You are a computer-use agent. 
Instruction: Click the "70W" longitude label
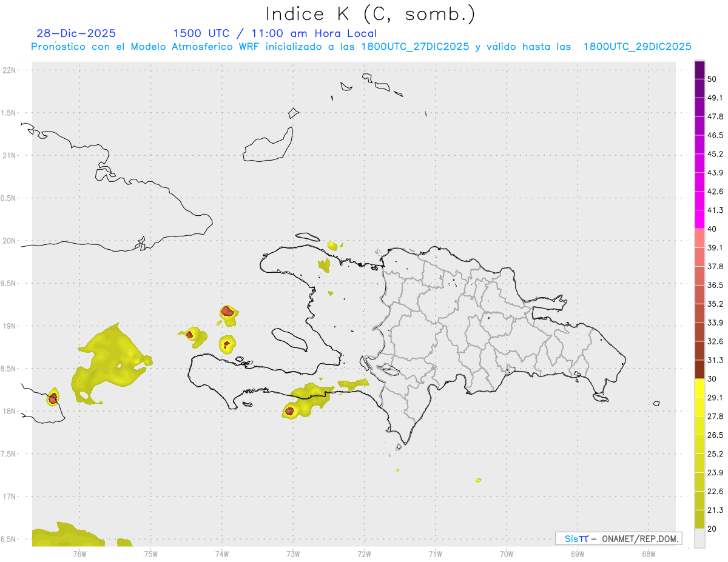(507, 553)
